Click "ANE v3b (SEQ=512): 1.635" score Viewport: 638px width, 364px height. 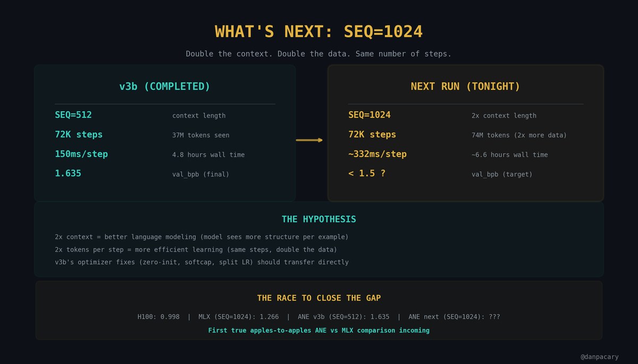point(343,317)
